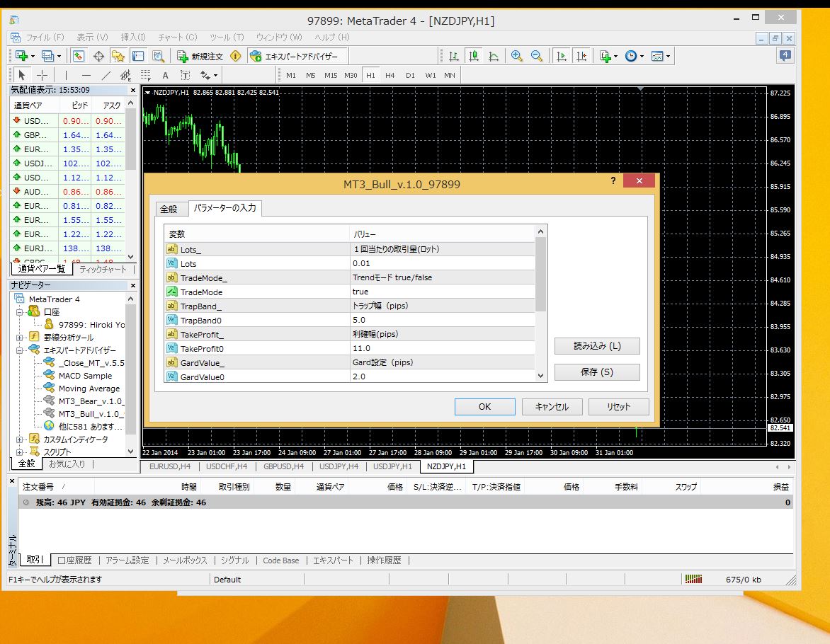Select the Moving Average expert advisor

(89, 389)
